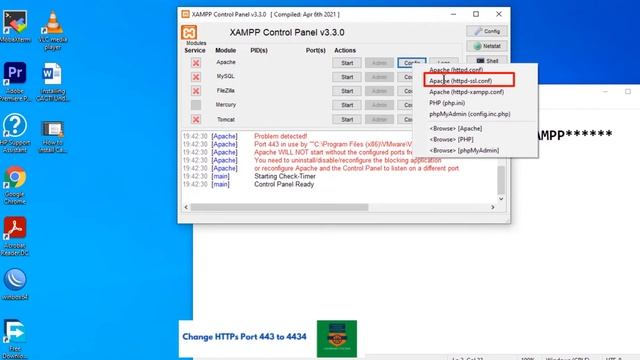Viewport: 640px width, 360px height.
Task: Click the 'Control Panel Ready' log line
Action: pyautogui.click(x=284, y=184)
